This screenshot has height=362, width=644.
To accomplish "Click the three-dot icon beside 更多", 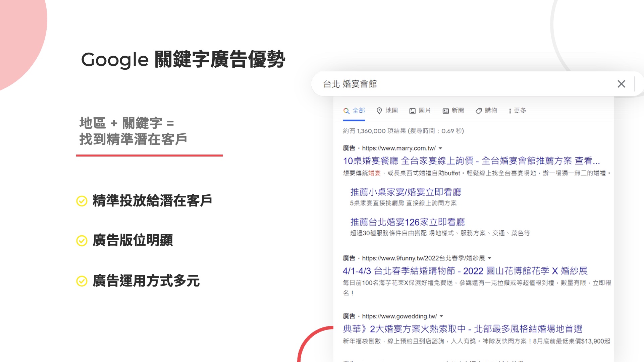I will click(x=510, y=111).
